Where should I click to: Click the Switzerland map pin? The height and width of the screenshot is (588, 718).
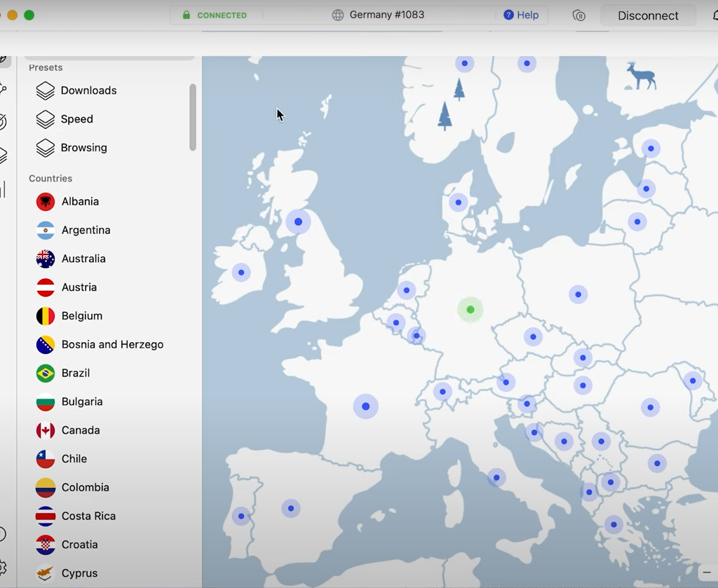(443, 392)
